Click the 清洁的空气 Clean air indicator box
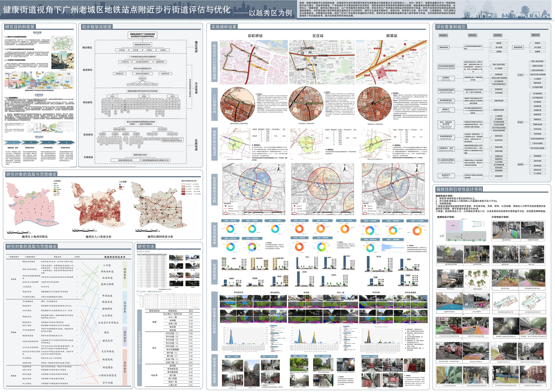 tap(446, 176)
